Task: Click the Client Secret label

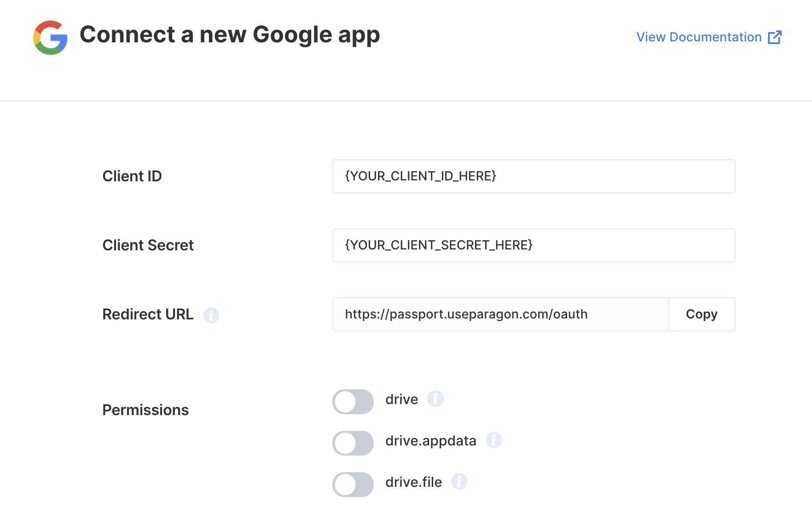Action: [x=148, y=245]
